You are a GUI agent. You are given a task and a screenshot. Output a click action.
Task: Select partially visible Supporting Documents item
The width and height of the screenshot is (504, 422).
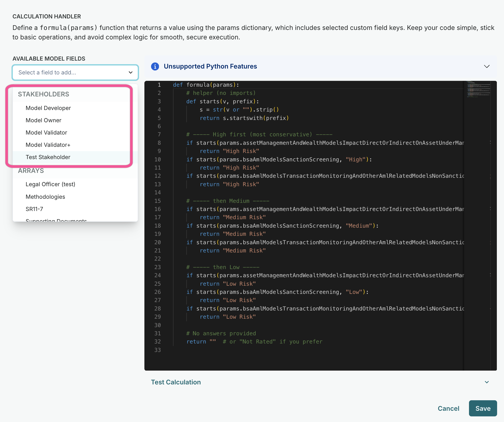click(56, 220)
